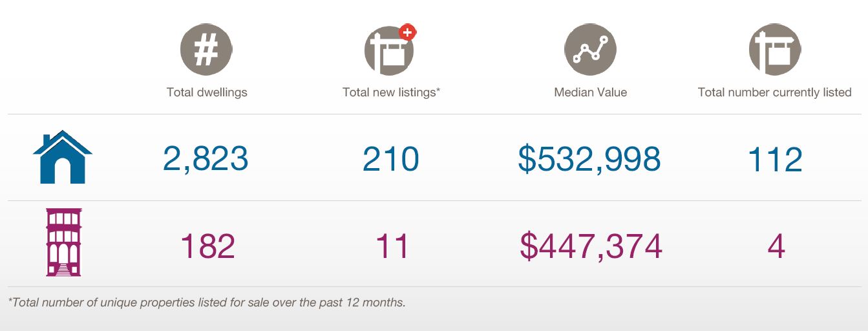Click the house median value $532,998
Screen dimensions: 868x331
589,159
